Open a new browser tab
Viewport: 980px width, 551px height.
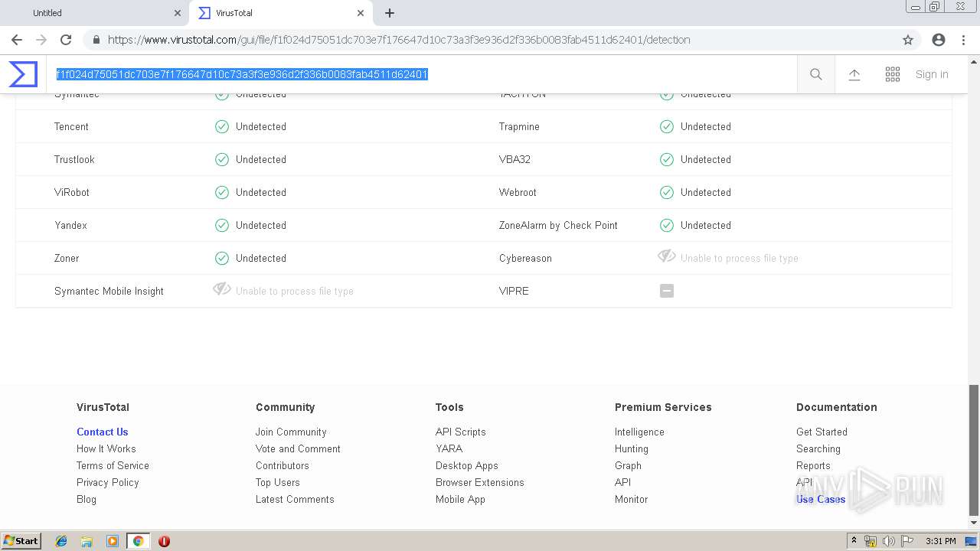[390, 13]
